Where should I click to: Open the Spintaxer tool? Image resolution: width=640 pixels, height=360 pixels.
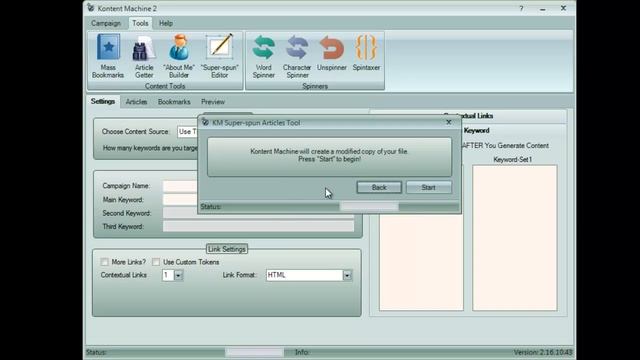tap(366, 53)
